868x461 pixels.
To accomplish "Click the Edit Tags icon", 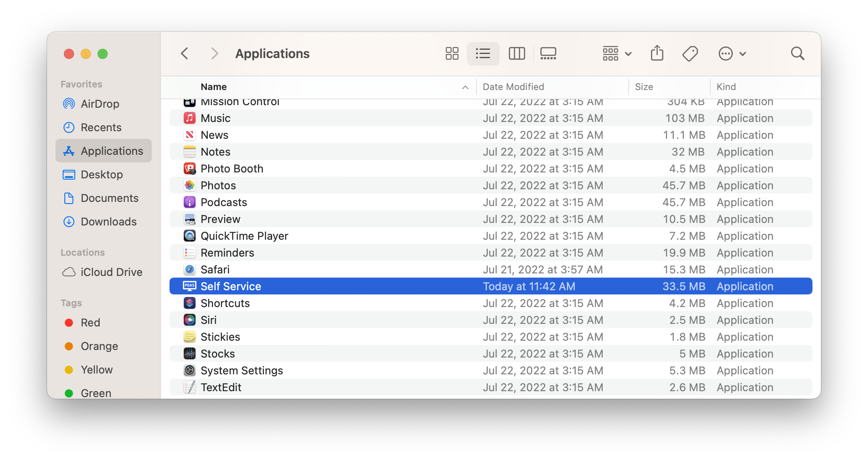I will tap(690, 53).
